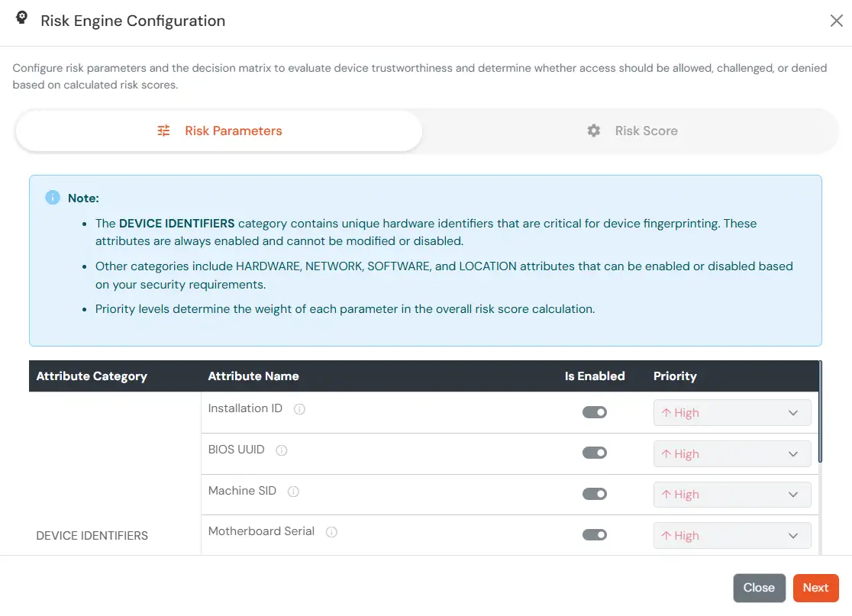Click the info icon next to BIOS UUID

point(281,450)
